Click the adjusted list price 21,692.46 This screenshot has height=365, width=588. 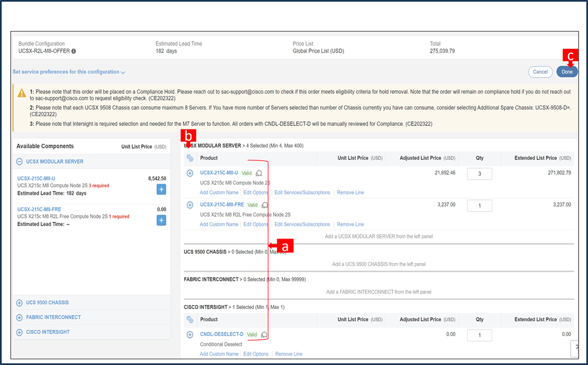[x=445, y=173]
